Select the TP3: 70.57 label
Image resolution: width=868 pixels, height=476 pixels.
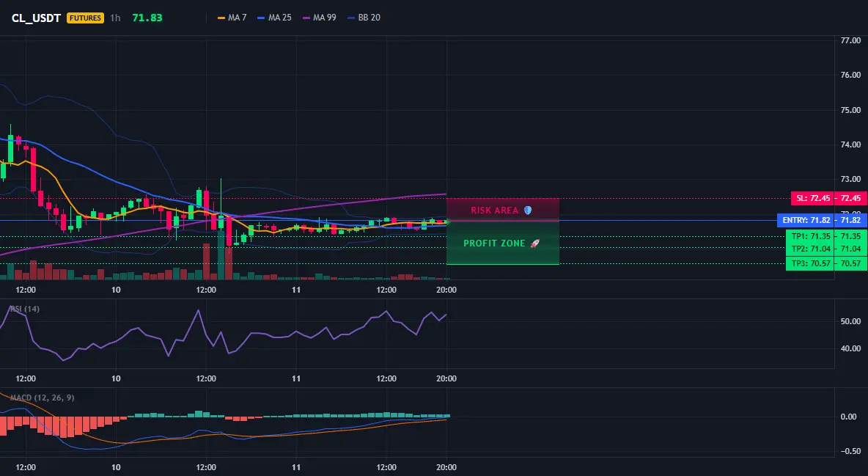point(826,263)
